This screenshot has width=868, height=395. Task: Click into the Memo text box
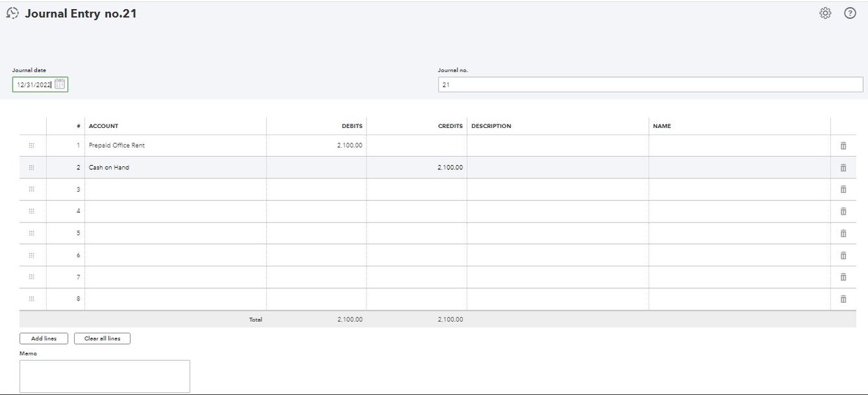pos(105,376)
